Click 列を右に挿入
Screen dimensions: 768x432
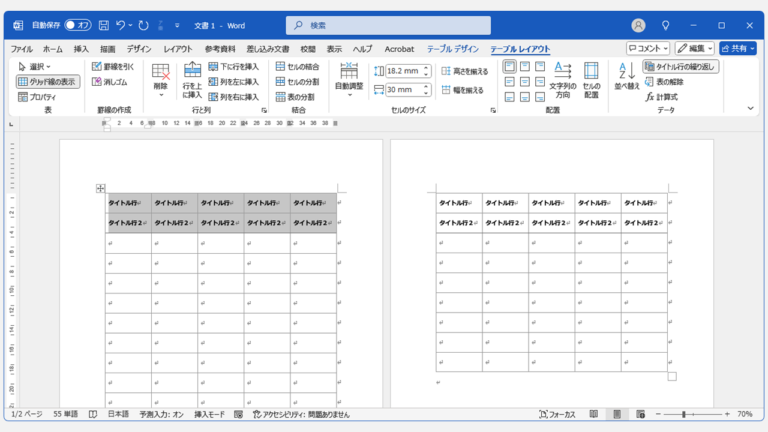(x=234, y=97)
